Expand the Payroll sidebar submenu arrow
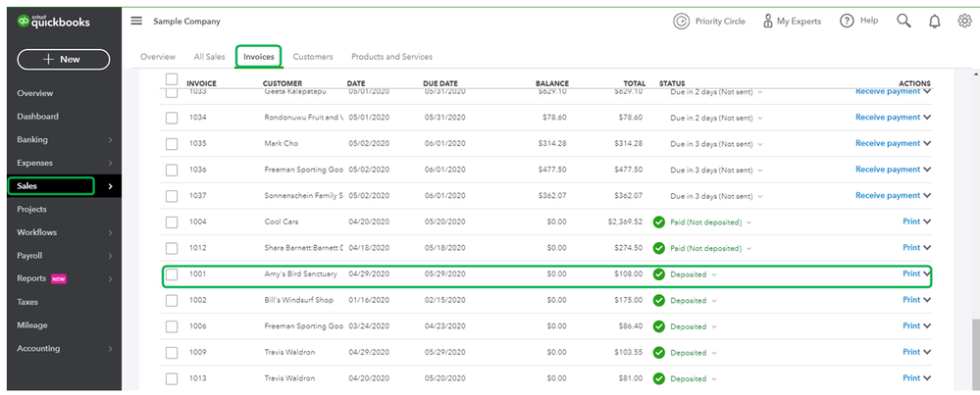The height and width of the screenshot is (395, 980). 111,256
